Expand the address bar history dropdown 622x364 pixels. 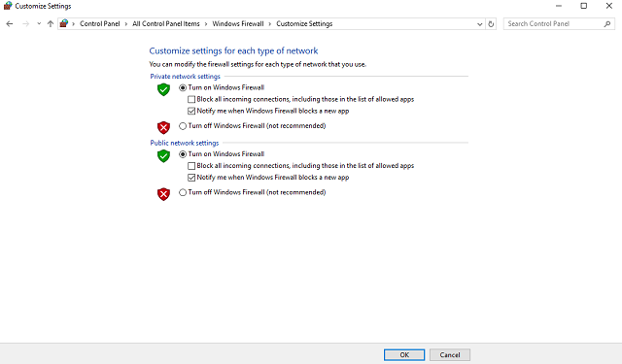[x=479, y=24]
